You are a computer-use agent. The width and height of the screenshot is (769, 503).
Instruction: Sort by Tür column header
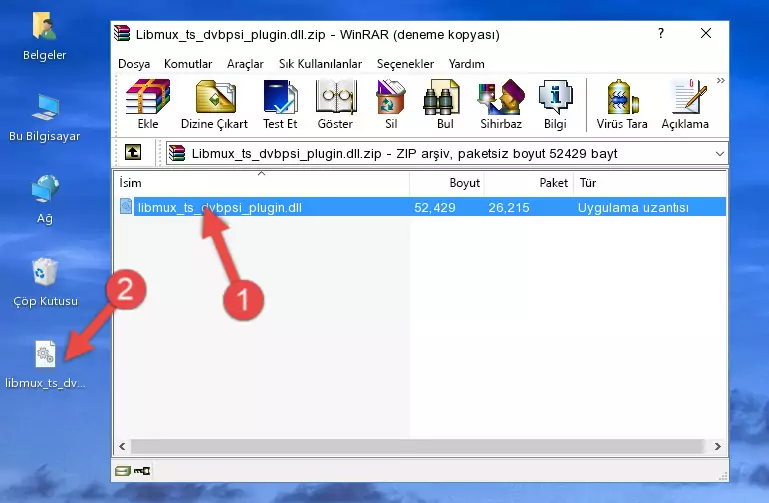(x=650, y=183)
